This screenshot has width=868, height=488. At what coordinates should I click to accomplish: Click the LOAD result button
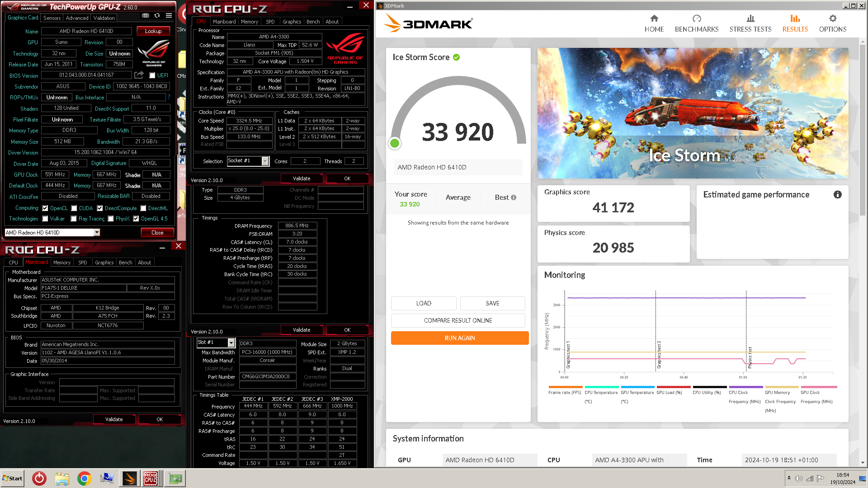[x=424, y=303]
